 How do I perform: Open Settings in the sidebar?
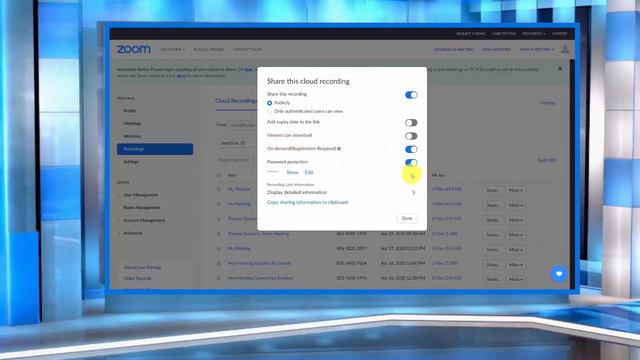(x=131, y=162)
